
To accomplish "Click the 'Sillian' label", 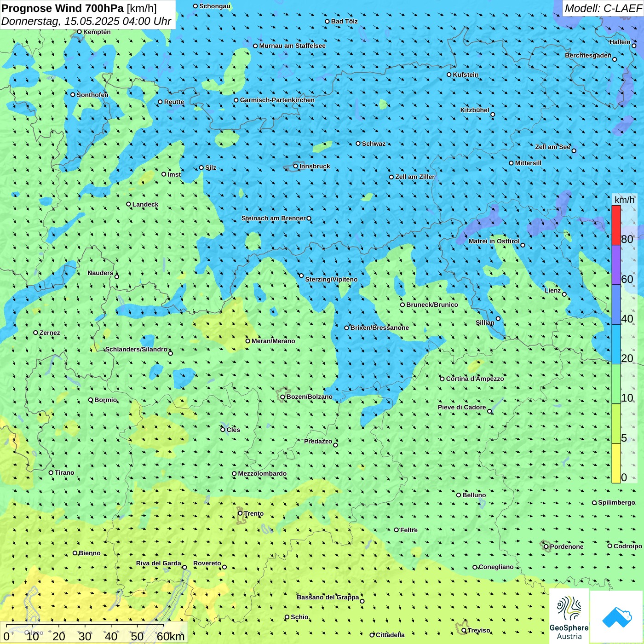I will [x=485, y=322].
